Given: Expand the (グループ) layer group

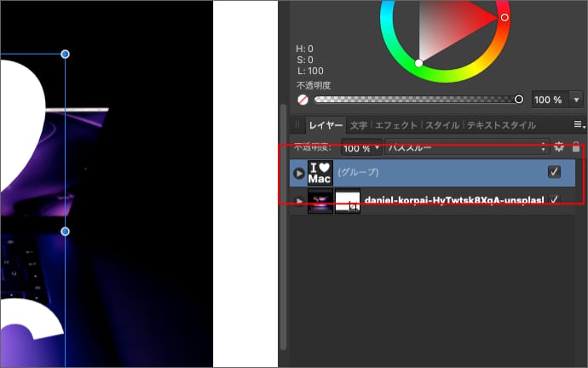Looking at the screenshot, I should pyautogui.click(x=298, y=173).
